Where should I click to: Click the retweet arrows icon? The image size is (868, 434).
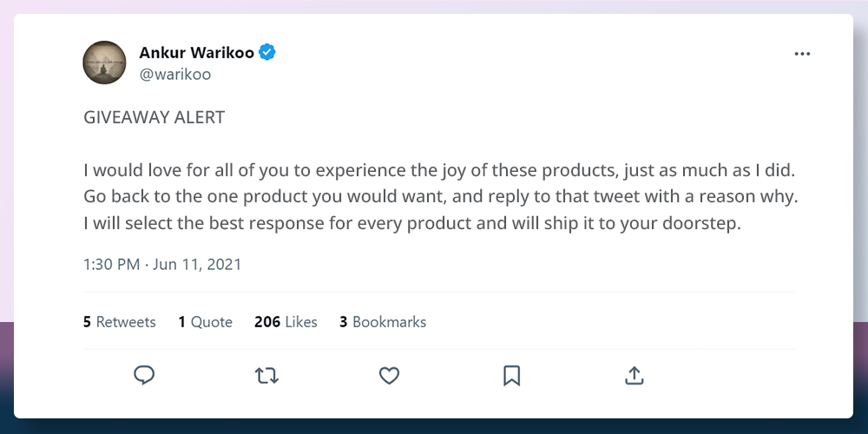266,375
